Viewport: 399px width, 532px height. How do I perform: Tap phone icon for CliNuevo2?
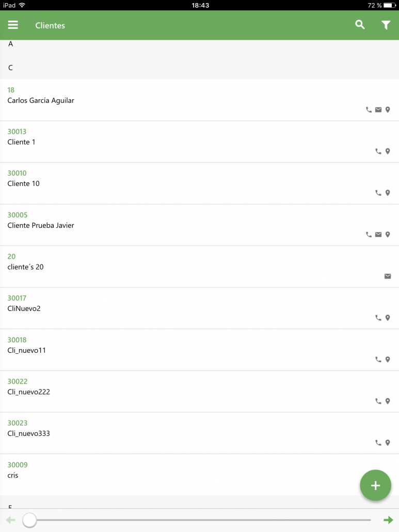[378, 318]
